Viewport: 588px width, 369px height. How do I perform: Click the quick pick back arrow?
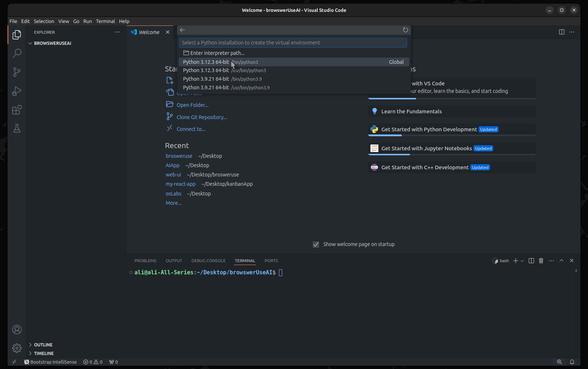pyautogui.click(x=182, y=30)
